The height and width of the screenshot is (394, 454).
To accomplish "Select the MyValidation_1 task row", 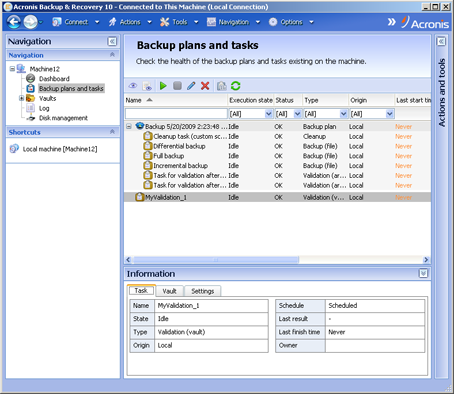I will [x=277, y=197].
